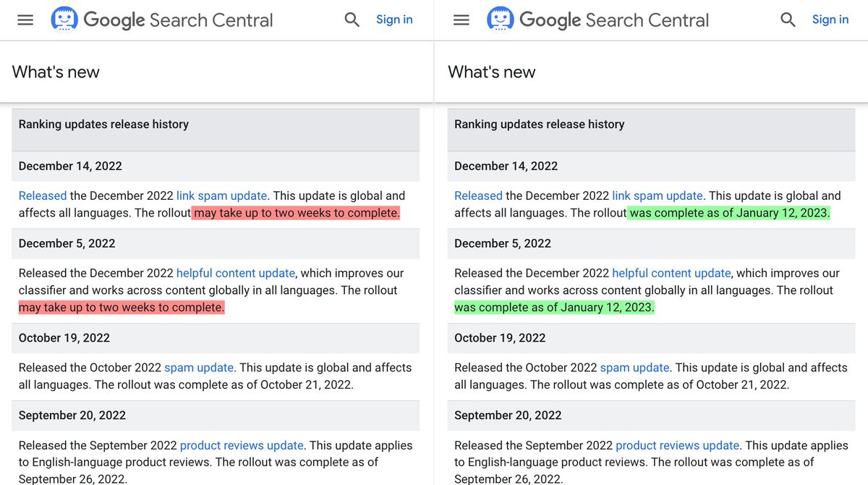Open product reviews update in left panel
Viewport: 868px width, 485px height.
pyautogui.click(x=242, y=445)
